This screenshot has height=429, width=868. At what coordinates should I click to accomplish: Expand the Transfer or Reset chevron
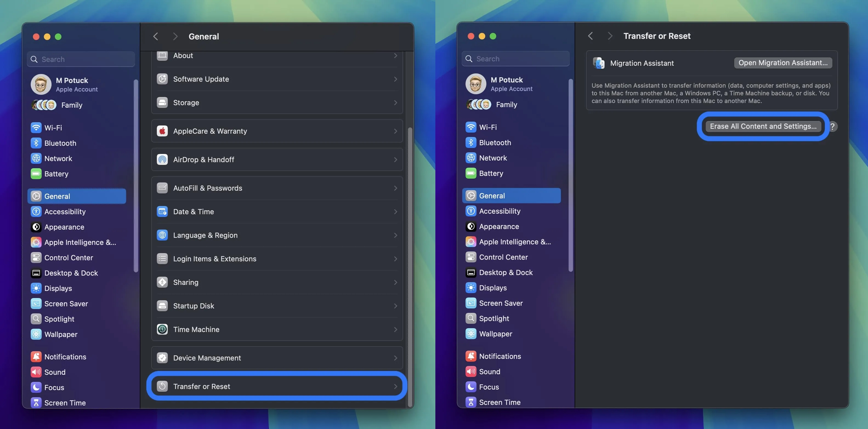pyautogui.click(x=396, y=386)
